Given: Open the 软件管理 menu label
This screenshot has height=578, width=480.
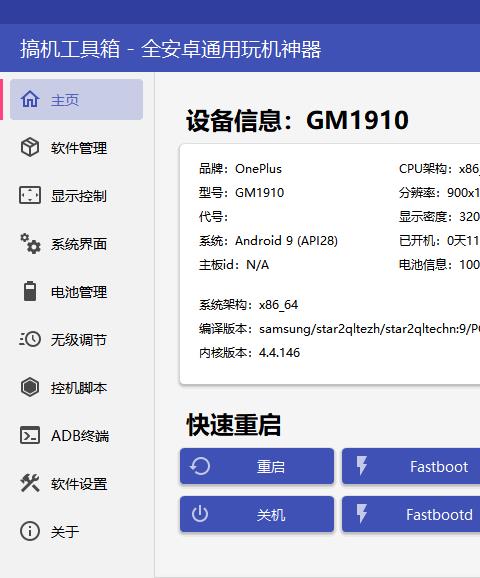Looking at the screenshot, I should [79, 148].
